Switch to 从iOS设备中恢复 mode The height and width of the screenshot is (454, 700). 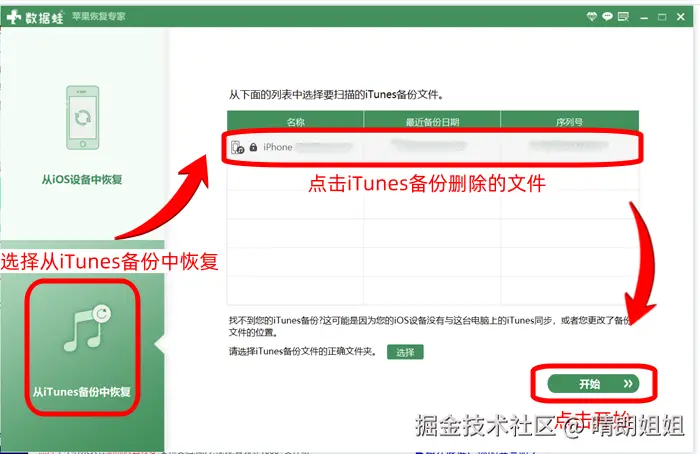(82, 179)
